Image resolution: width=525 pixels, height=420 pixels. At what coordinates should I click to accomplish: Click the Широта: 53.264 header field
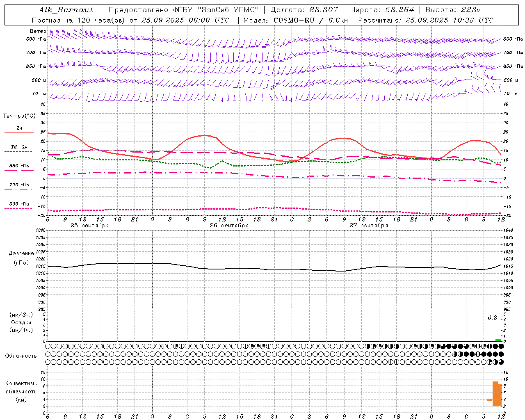tap(381, 10)
